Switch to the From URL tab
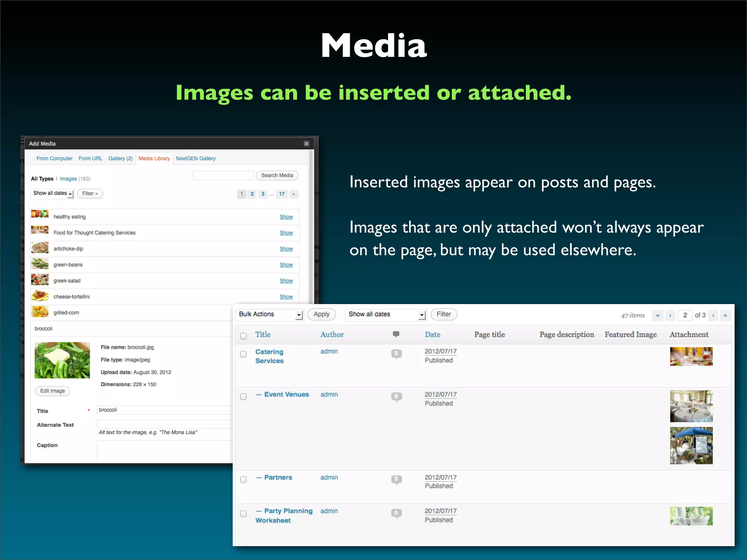 coord(90,159)
